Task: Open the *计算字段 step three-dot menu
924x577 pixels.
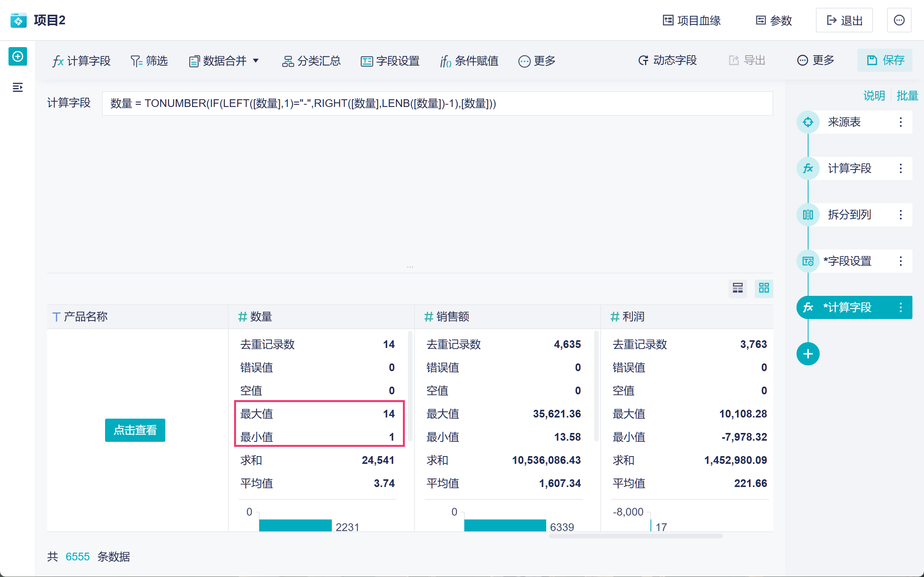Action: pos(900,307)
